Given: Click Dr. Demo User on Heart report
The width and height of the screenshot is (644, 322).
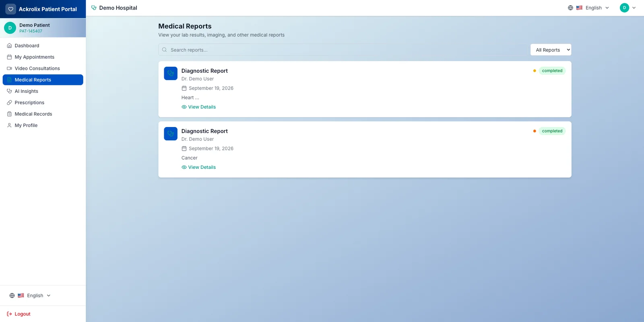Looking at the screenshot, I should (x=198, y=79).
